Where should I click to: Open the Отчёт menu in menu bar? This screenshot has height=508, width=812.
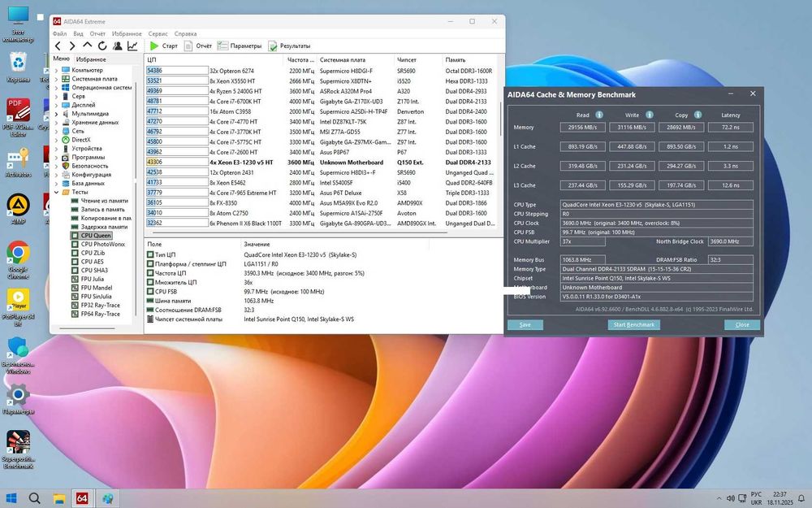point(97,33)
